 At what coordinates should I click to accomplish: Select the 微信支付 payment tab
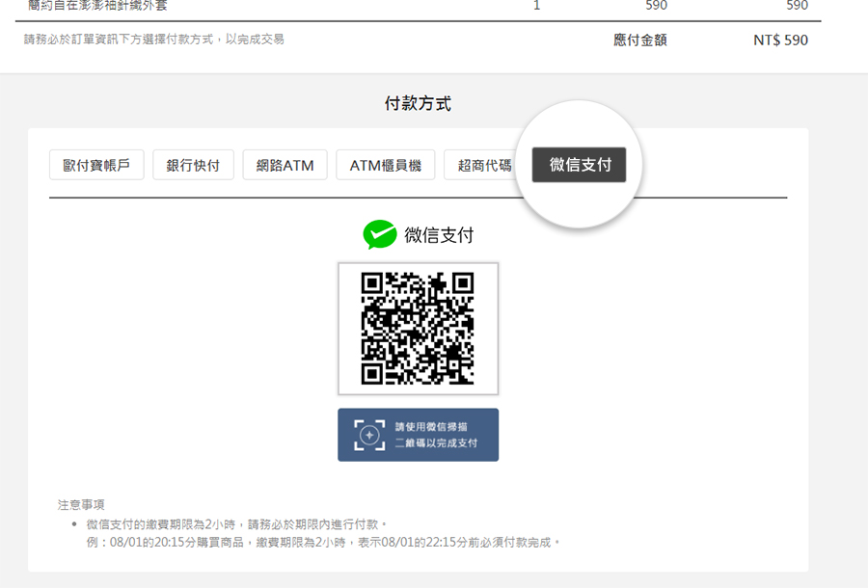(579, 164)
